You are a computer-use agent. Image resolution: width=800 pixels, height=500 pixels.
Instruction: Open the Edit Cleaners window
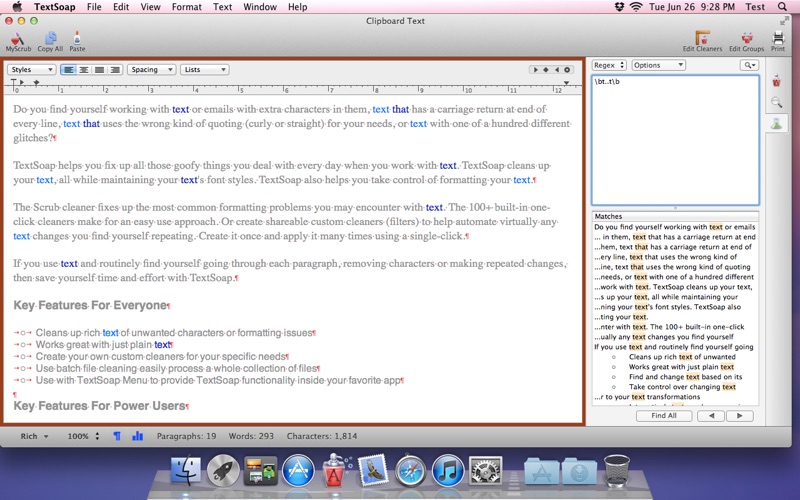pyautogui.click(x=703, y=41)
